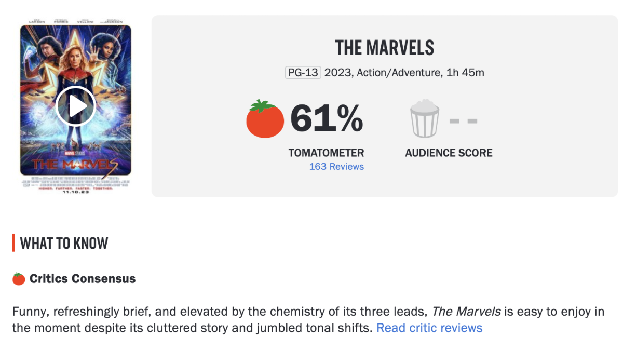The image size is (623, 364).
Task: Click the empty audience score dashes
Action: click(x=463, y=121)
